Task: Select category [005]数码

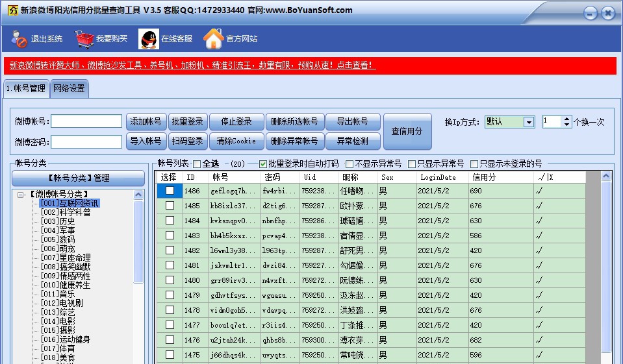Action: click(58, 239)
